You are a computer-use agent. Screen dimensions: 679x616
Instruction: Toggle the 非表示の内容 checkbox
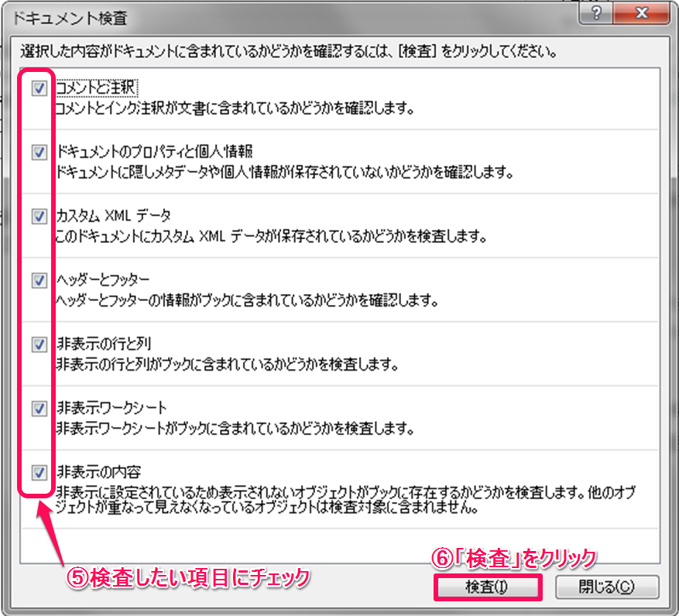coord(39,472)
